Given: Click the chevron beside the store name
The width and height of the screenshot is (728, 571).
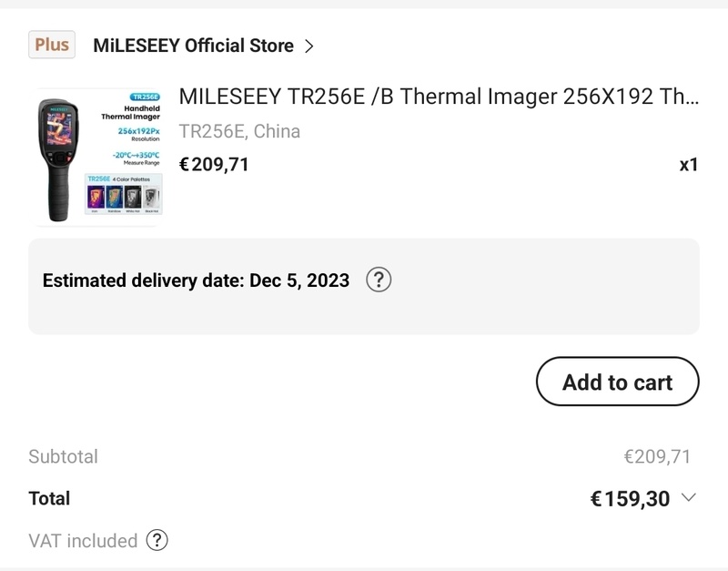Looking at the screenshot, I should click(309, 46).
